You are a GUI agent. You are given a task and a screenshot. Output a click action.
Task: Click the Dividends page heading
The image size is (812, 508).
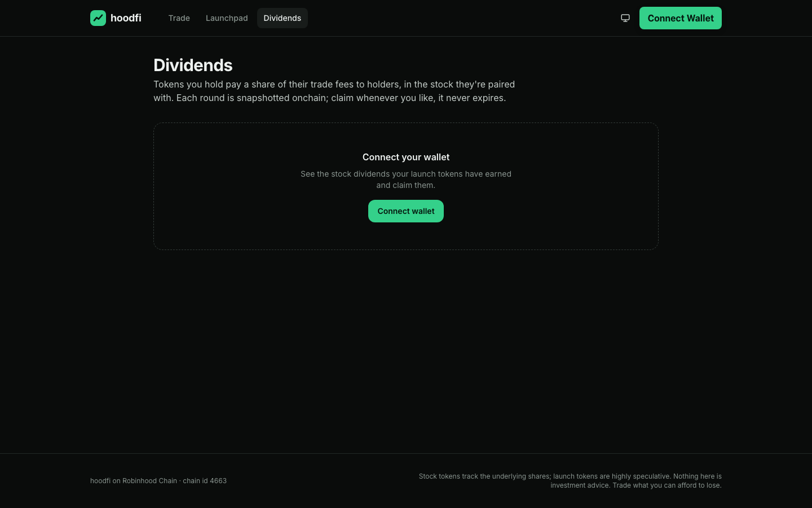193,65
